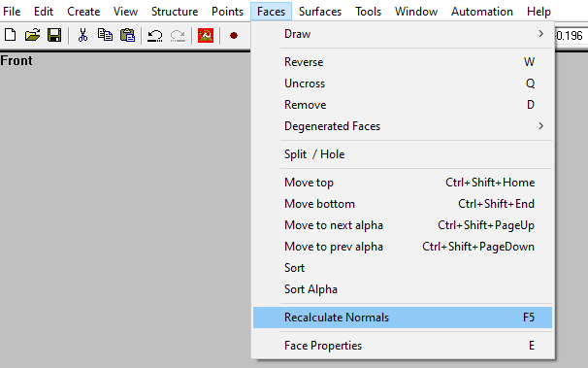Copy using the toolbar copy icon

coord(105,35)
